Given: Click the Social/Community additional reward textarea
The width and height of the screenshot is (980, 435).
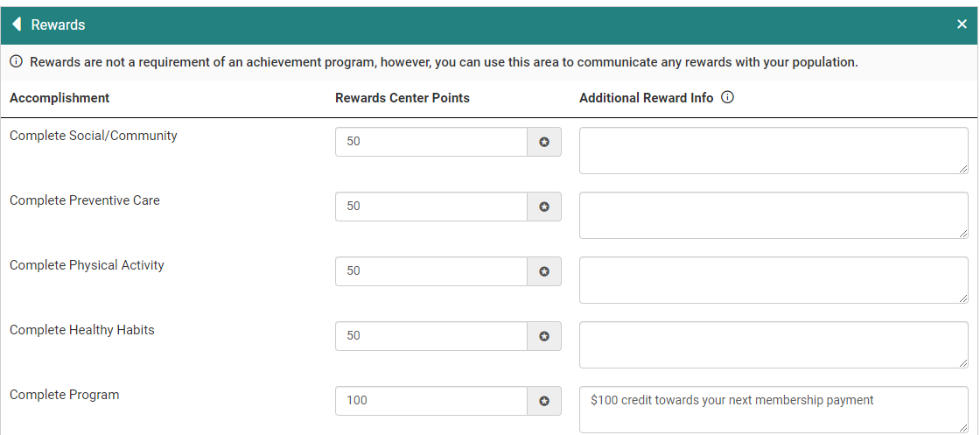Looking at the screenshot, I should (x=773, y=151).
